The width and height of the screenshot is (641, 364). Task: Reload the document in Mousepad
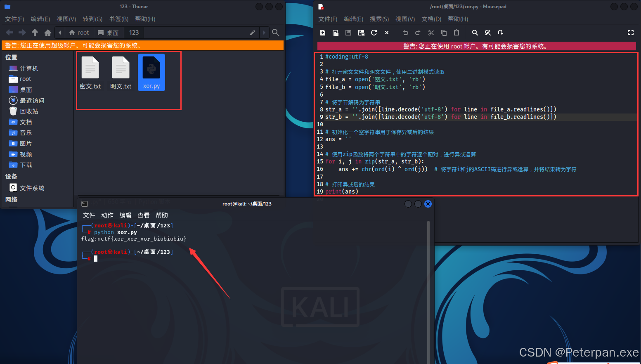[374, 33]
